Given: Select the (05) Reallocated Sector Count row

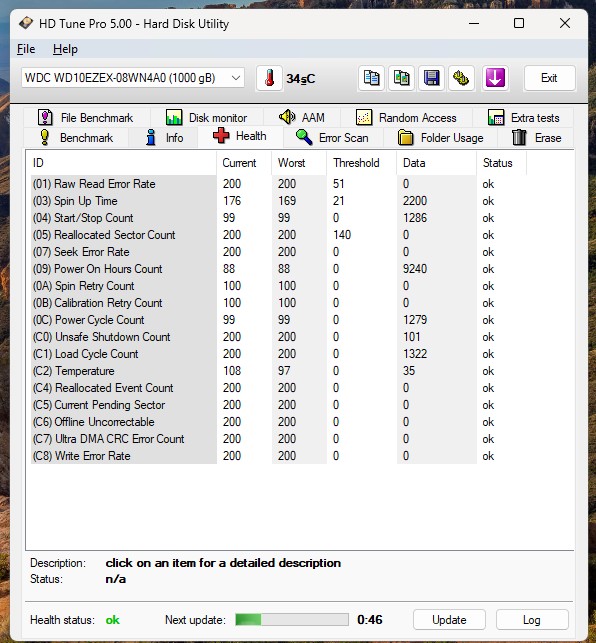Looking at the screenshot, I should [x=278, y=235].
